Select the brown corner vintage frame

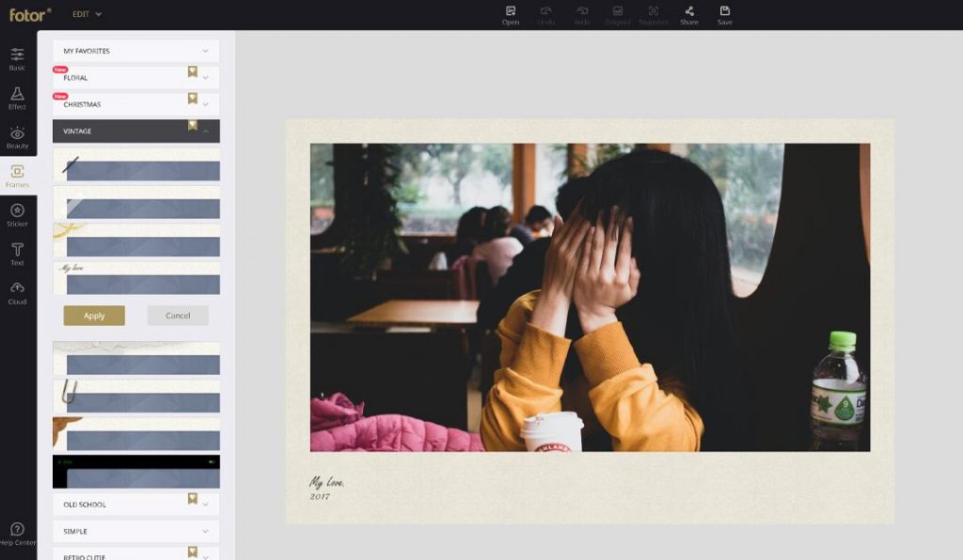136,434
